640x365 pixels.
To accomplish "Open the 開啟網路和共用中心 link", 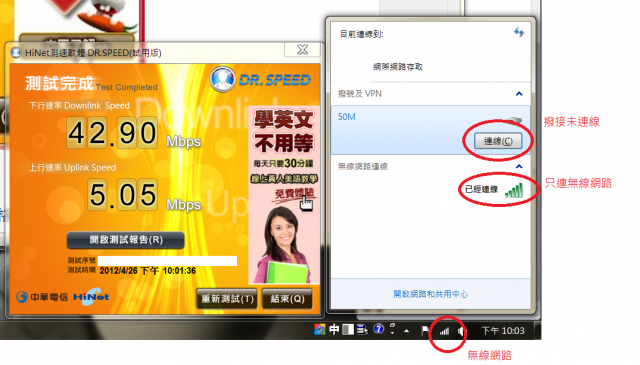I will coord(431,294).
